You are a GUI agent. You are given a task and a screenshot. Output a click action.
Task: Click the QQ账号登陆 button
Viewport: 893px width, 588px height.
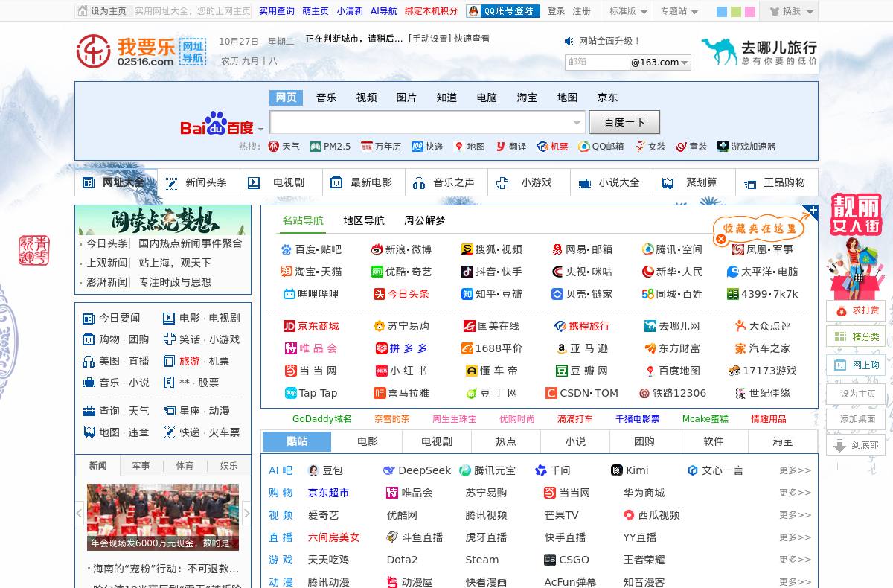pos(504,11)
